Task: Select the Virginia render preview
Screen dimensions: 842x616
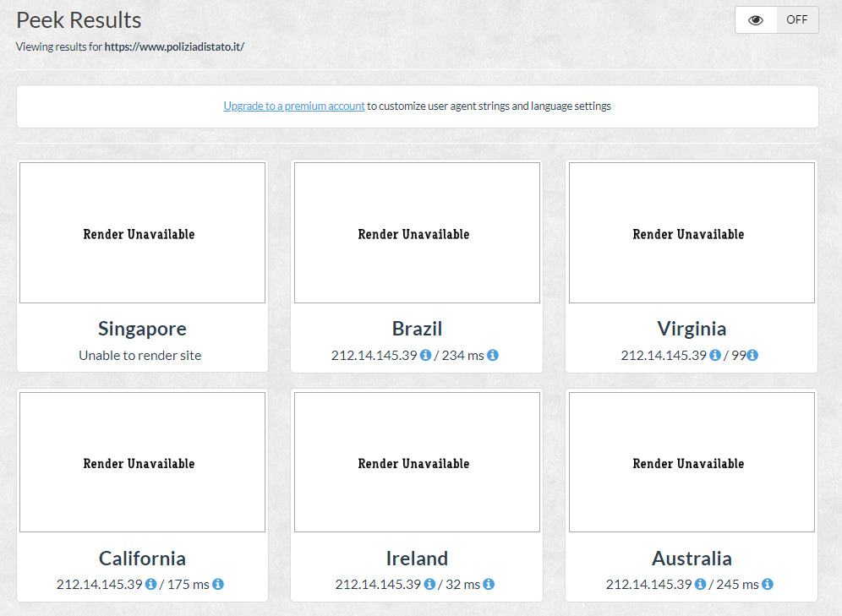Action: click(692, 232)
